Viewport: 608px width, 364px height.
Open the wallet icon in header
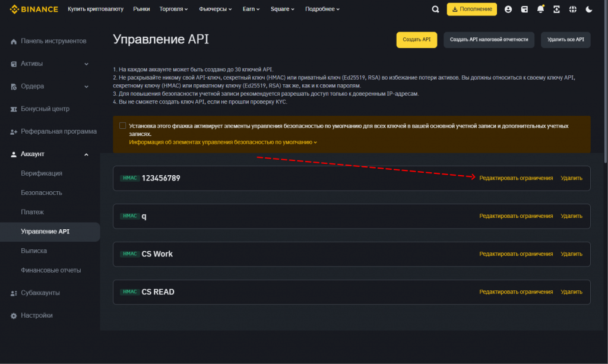coord(524,10)
